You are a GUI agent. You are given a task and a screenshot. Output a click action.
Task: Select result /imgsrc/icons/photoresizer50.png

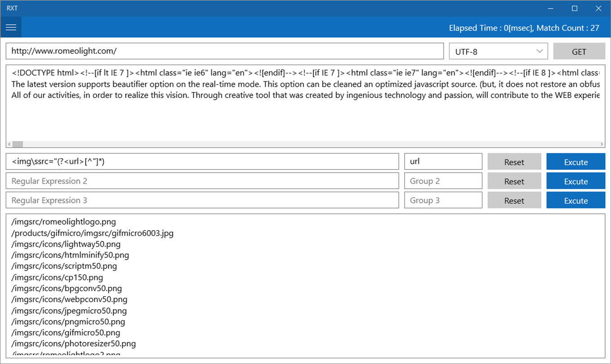click(74, 344)
